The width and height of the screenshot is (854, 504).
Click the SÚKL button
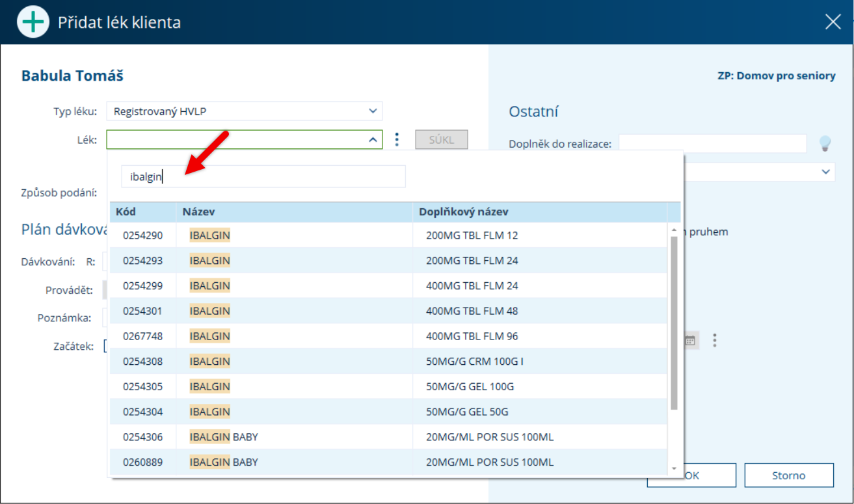tap(442, 139)
